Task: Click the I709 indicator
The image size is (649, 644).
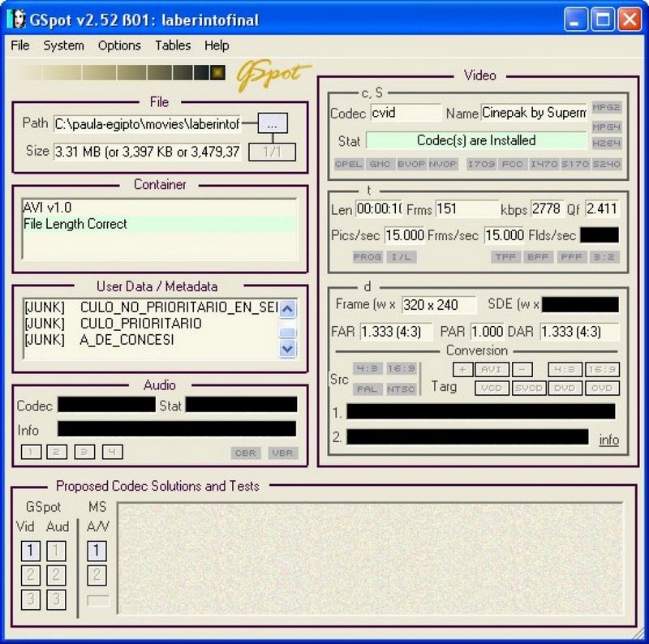Action: [481, 164]
